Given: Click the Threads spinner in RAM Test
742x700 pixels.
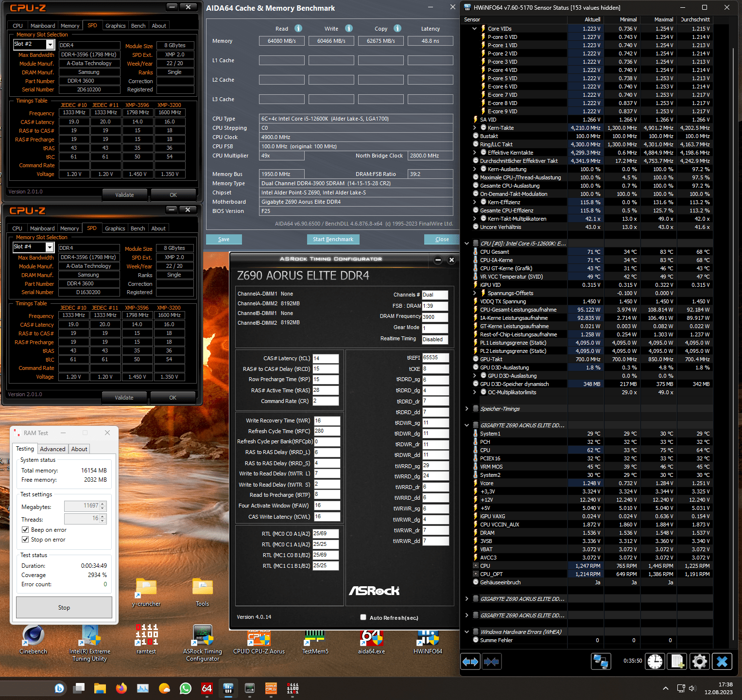Looking at the screenshot, I should point(103,519).
